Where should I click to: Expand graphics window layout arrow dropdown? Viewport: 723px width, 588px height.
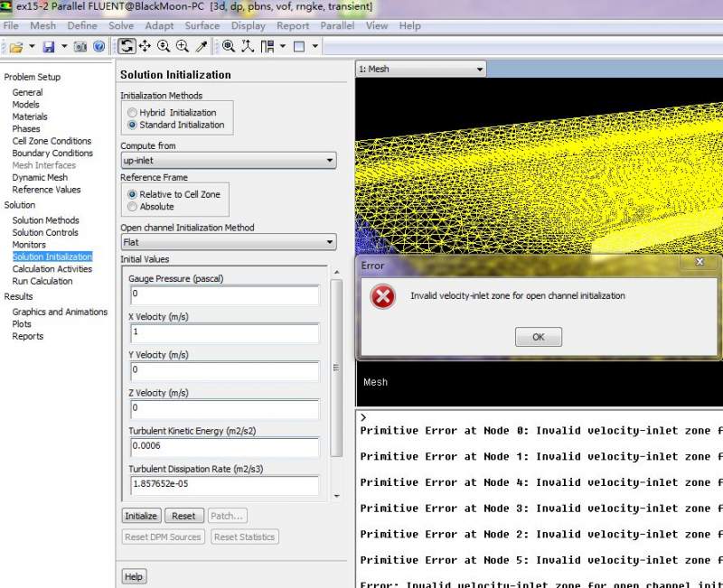pos(315,46)
